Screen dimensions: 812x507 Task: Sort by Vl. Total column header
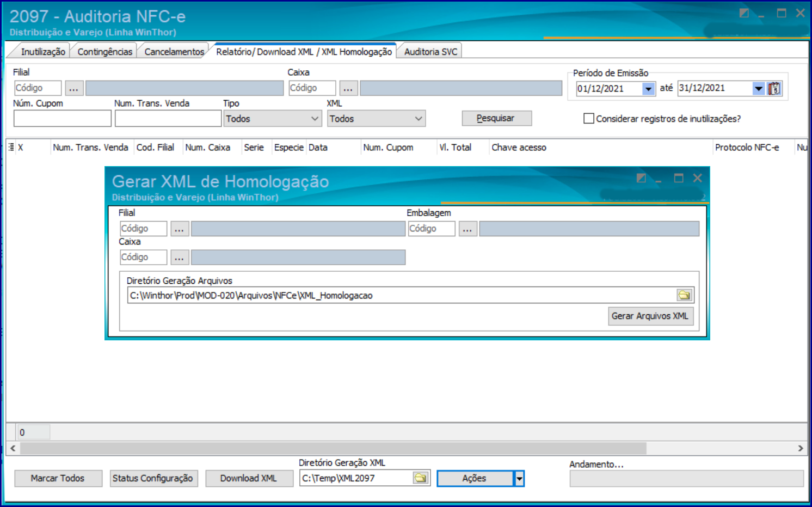(x=456, y=148)
